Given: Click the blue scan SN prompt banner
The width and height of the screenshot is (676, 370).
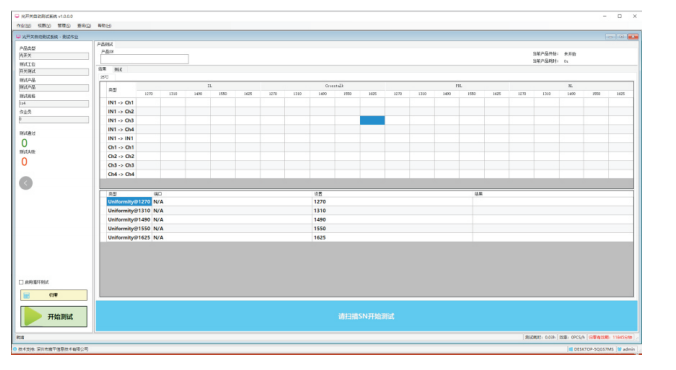Looking at the screenshot, I should (366, 316).
